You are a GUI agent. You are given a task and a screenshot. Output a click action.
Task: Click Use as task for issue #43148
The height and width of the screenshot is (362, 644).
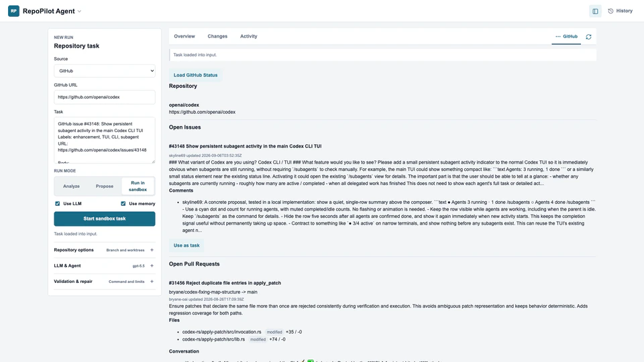point(186,245)
